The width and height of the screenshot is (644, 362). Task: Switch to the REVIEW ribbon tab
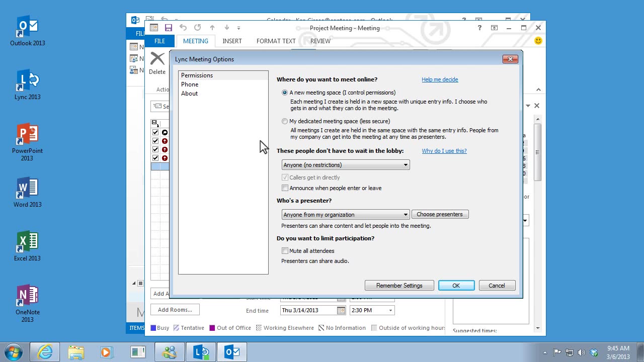click(x=320, y=41)
